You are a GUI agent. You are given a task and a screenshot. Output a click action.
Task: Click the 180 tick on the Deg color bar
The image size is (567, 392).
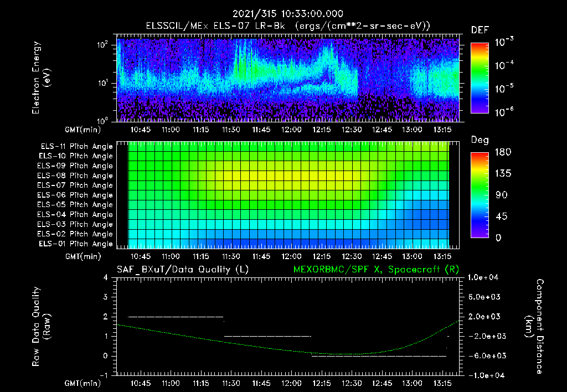click(x=503, y=152)
